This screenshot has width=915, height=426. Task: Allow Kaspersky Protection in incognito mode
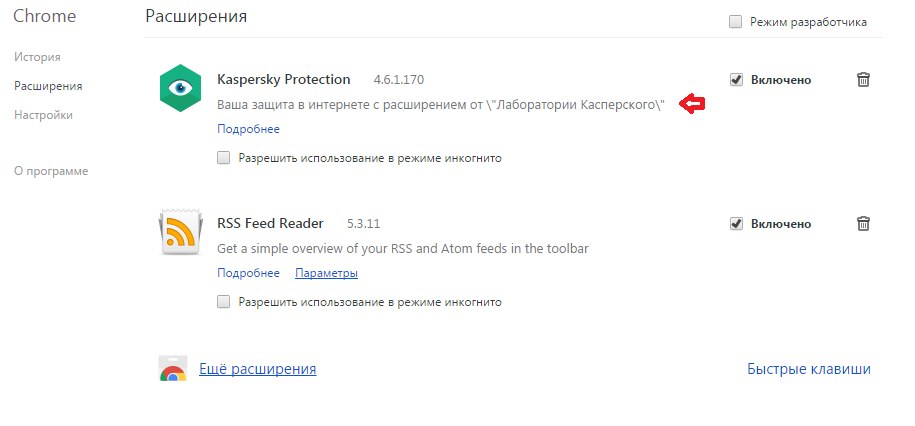[223, 158]
